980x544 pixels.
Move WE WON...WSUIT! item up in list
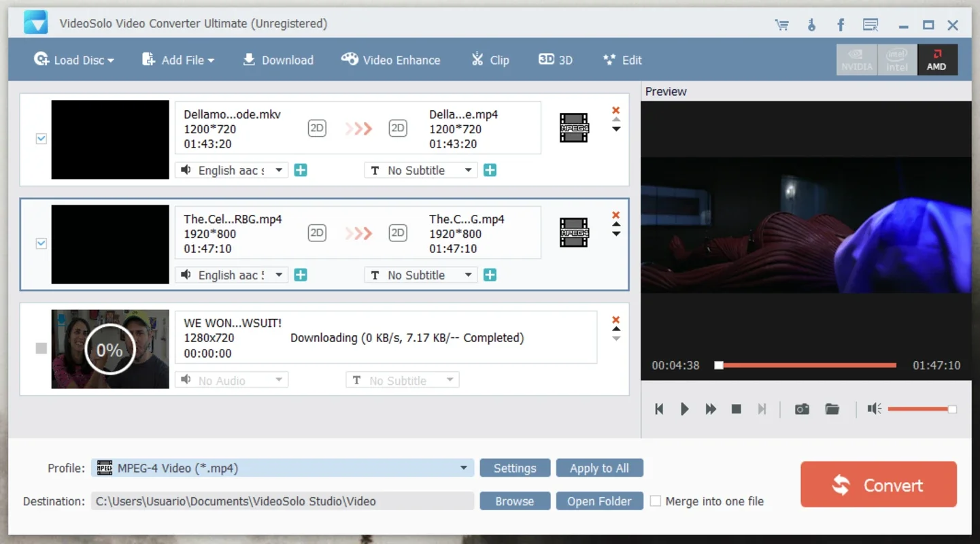(x=616, y=329)
